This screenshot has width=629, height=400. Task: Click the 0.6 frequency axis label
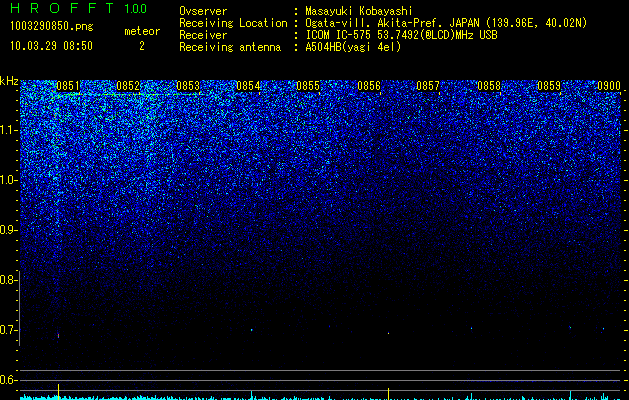click(x=8, y=380)
